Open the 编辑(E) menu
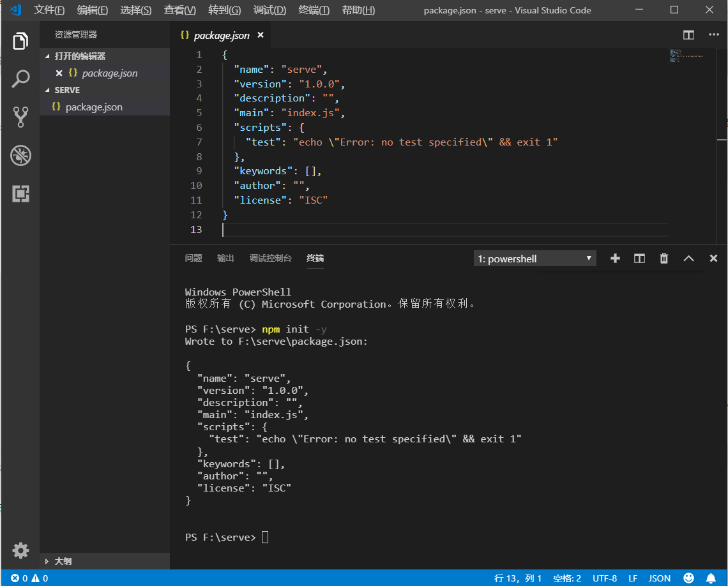Screen dimensions: 728x586 click(93, 10)
